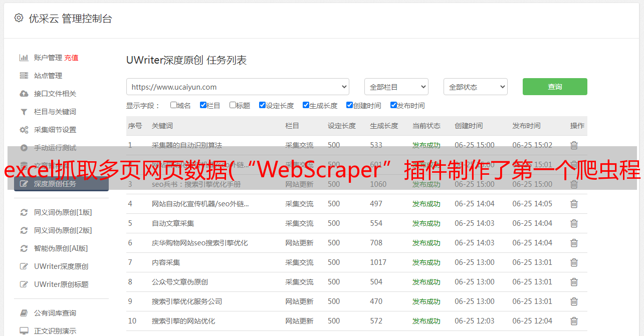Open the 全部状态 dropdown
Screen dimensions: 644x336
(476, 87)
